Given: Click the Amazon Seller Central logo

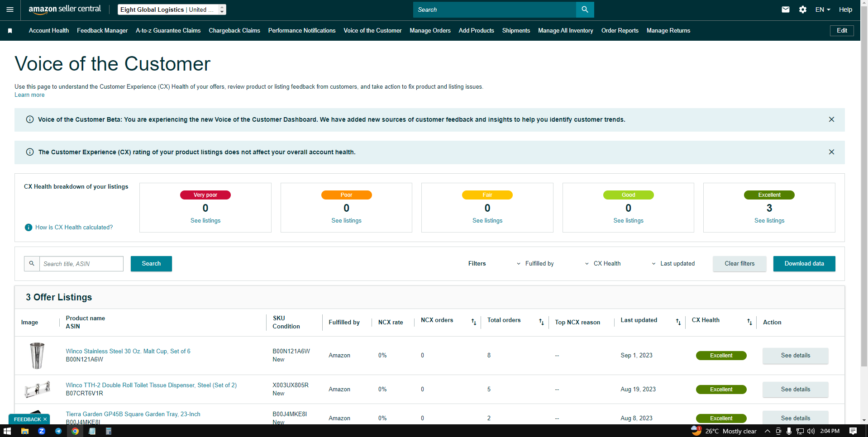Looking at the screenshot, I should pyautogui.click(x=65, y=9).
